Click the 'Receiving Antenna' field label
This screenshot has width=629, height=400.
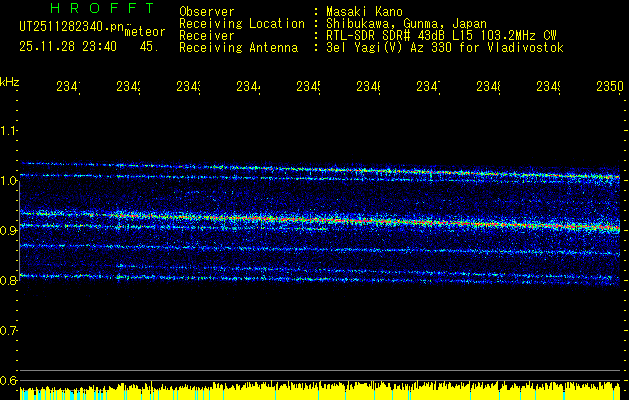coord(238,47)
